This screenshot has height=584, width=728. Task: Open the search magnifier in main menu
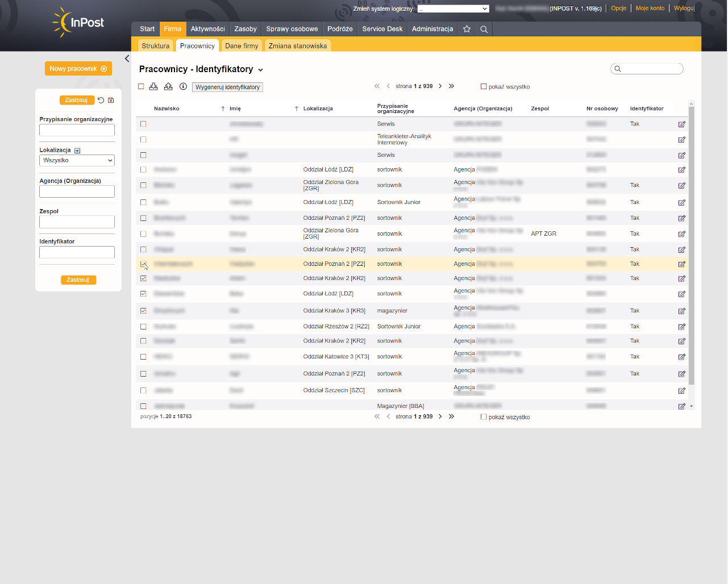(484, 29)
